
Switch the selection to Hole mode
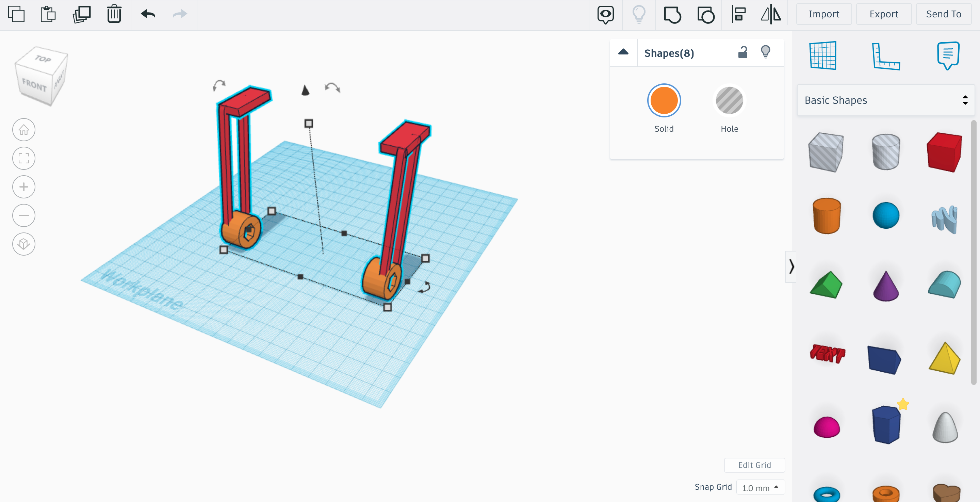[729, 101]
